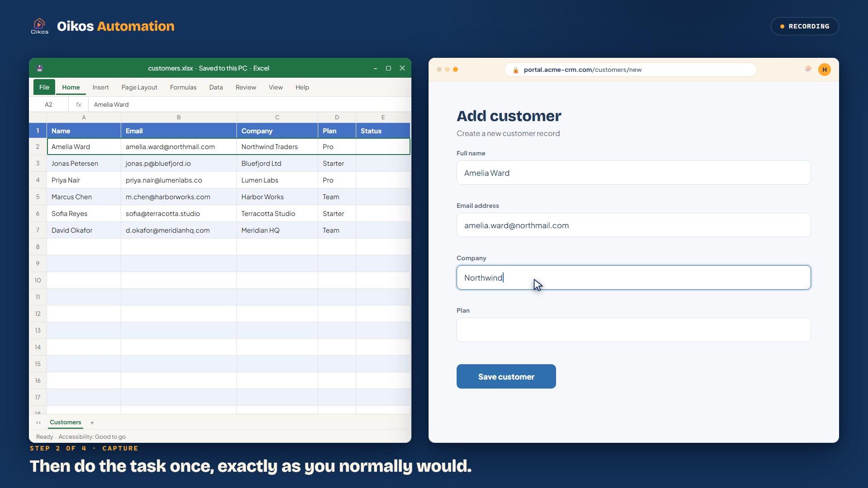Click the padlock icon in browser address bar
This screenshot has width=868, height=488.
(515, 70)
